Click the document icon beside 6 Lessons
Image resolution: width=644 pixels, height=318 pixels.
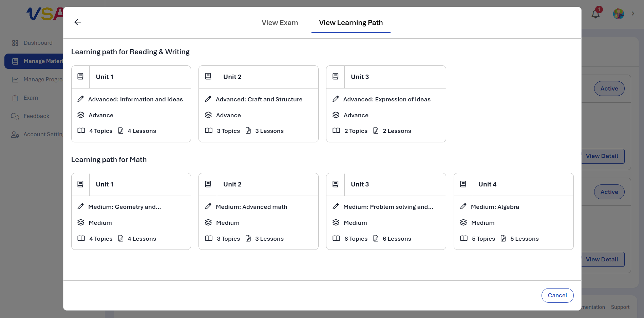point(376,238)
